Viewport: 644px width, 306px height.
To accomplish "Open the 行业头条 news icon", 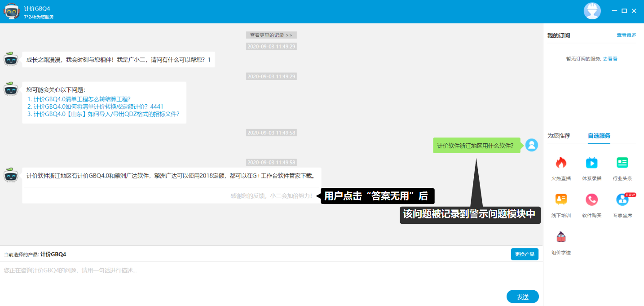I will (622, 163).
